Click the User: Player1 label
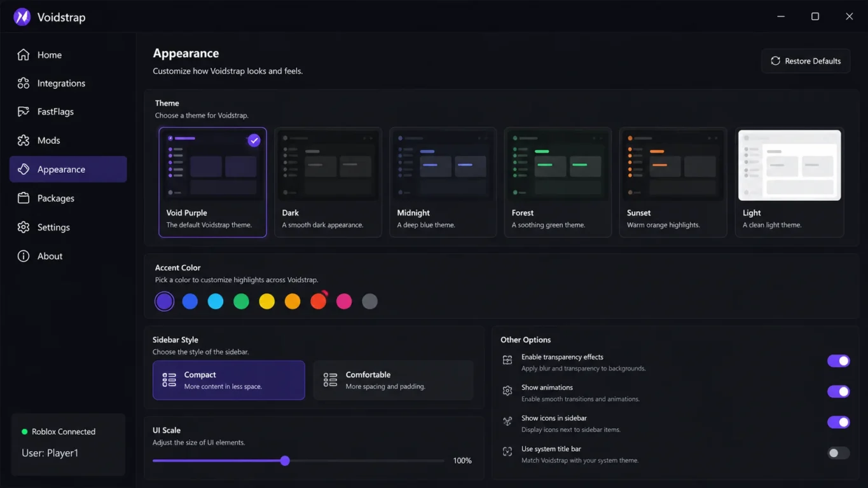The height and width of the screenshot is (488, 868). [x=50, y=453]
